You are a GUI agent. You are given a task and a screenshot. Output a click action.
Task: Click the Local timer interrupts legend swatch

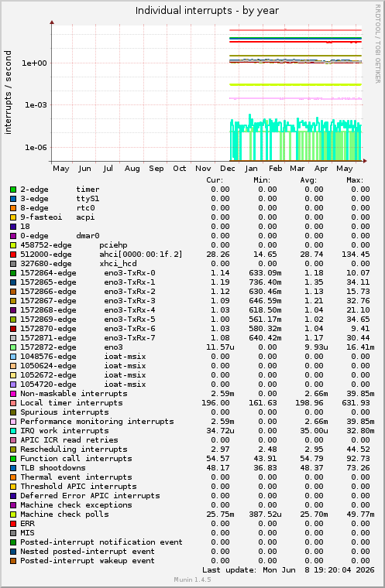pyautogui.click(x=13, y=403)
